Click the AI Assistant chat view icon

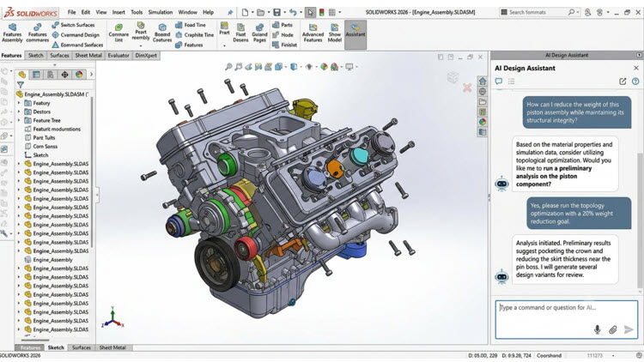point(499,81)
